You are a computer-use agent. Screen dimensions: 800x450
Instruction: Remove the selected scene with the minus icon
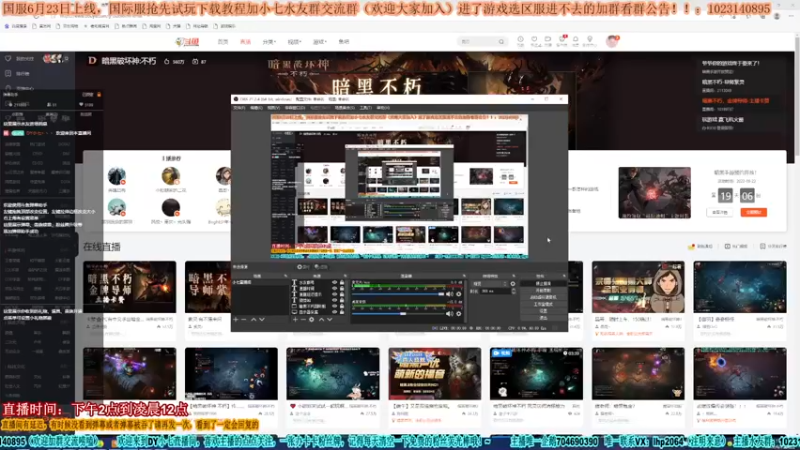[244, 319]
